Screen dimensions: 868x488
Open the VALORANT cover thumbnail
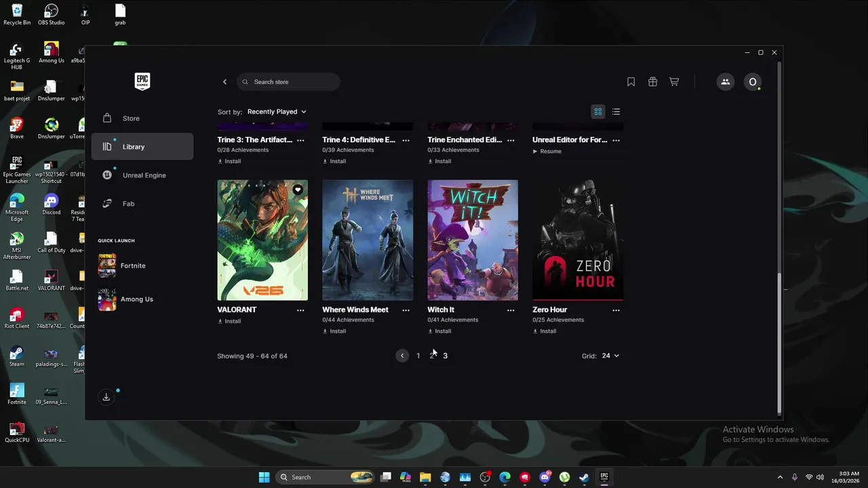[x=262, y=240]
